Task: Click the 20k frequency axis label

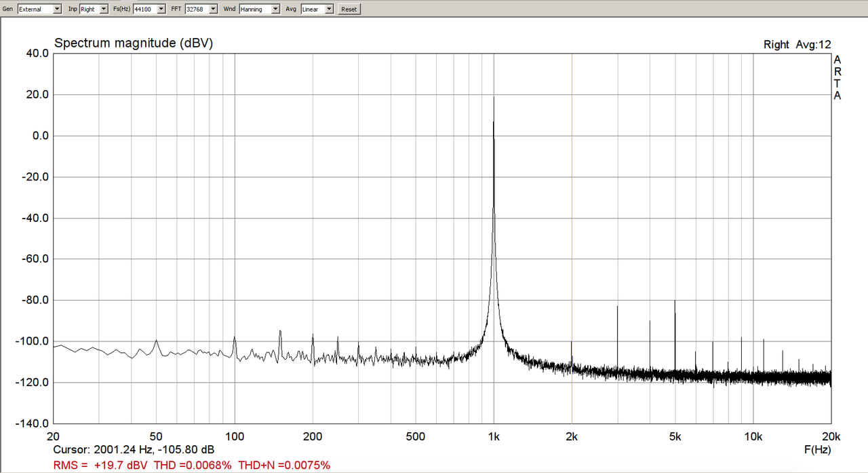Action: click(x=831, y=436)
